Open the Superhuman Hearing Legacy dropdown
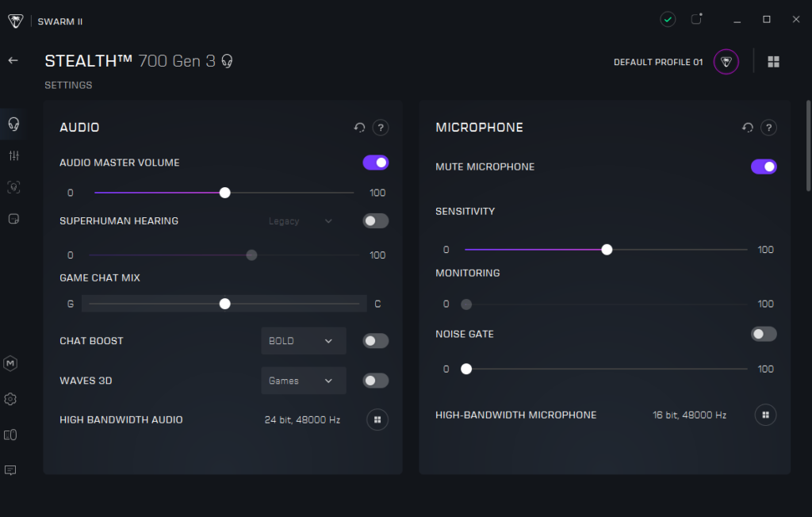This screenshot has width=812, height=517. click(x=301, y=221)
